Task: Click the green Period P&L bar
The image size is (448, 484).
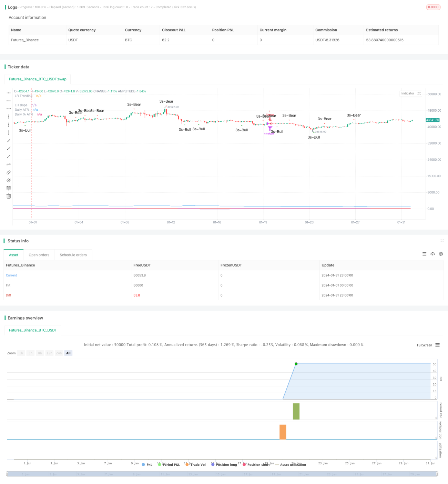Action: [x=296, y=411]
